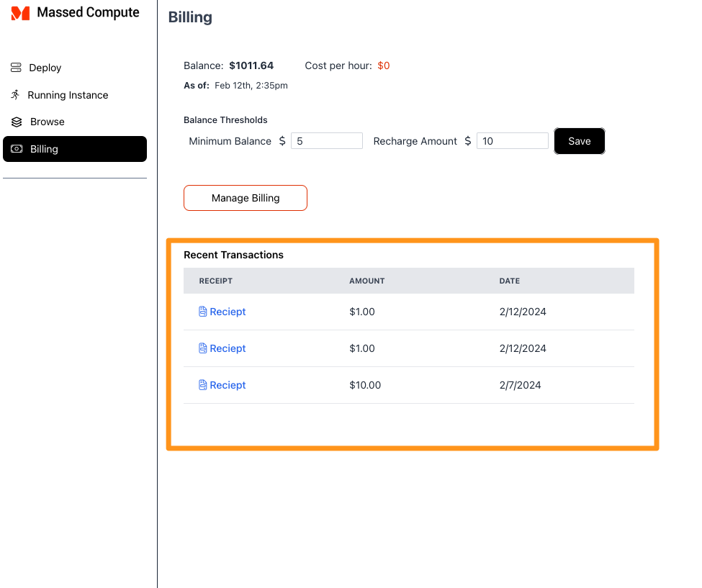The height and width of the screenshot is (588, 702).
Task: Click the 2/7/2024 date cell
Action: 521,385
